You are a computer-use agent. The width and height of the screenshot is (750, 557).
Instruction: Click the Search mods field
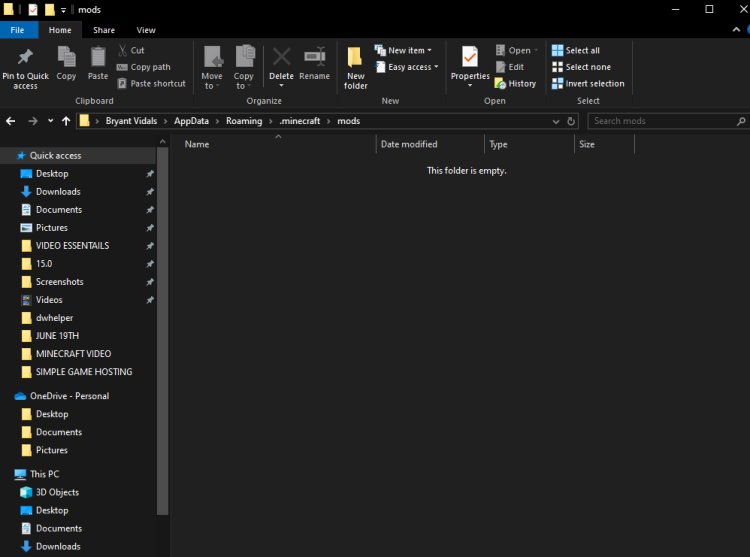point(667,121)
